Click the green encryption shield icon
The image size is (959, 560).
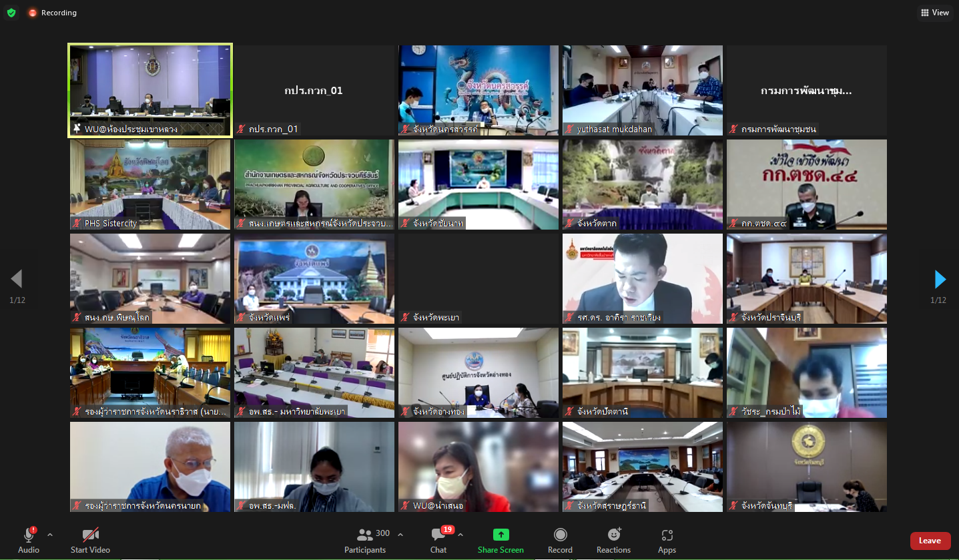coord(11,13)
